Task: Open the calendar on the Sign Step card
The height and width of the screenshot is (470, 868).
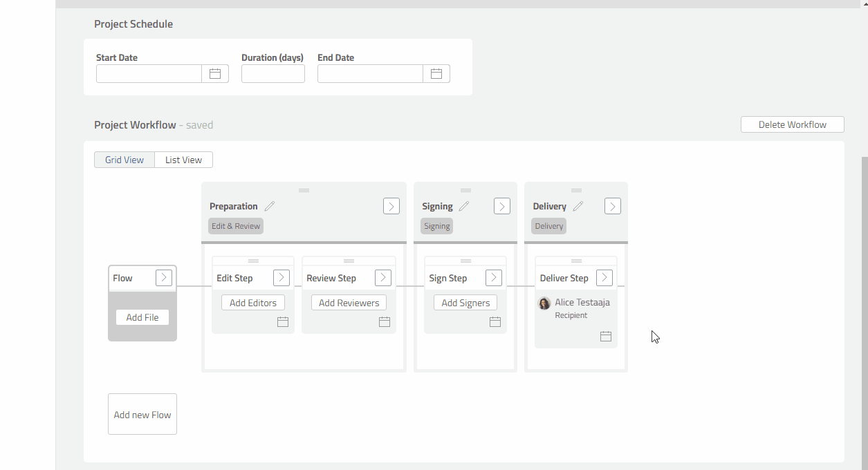Action: (x=495, y=321)
